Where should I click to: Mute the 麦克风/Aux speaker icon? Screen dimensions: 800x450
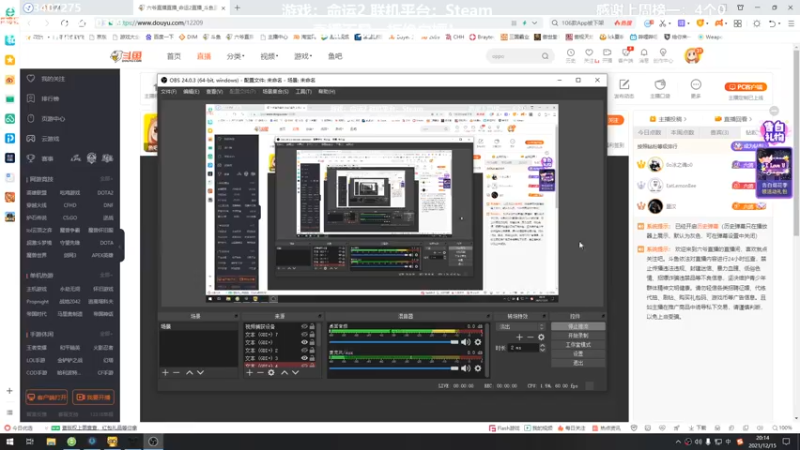pos(466,368)
